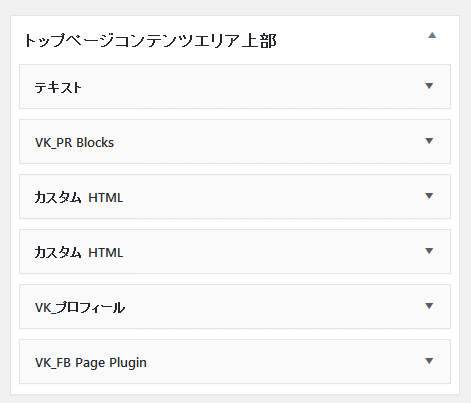
Task: Select the テキスト widget title
Action: (x=58, y=87)
